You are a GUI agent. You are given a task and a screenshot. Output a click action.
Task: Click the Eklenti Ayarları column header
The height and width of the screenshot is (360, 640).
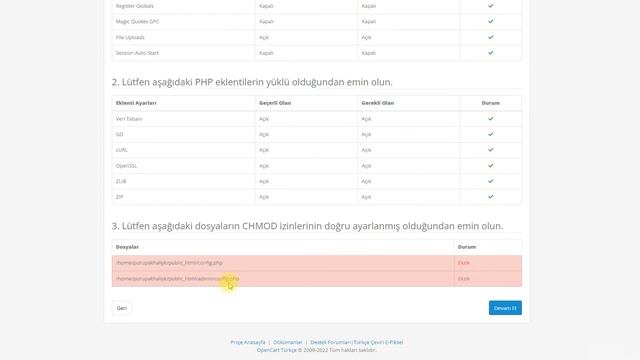tap(136, 103)
